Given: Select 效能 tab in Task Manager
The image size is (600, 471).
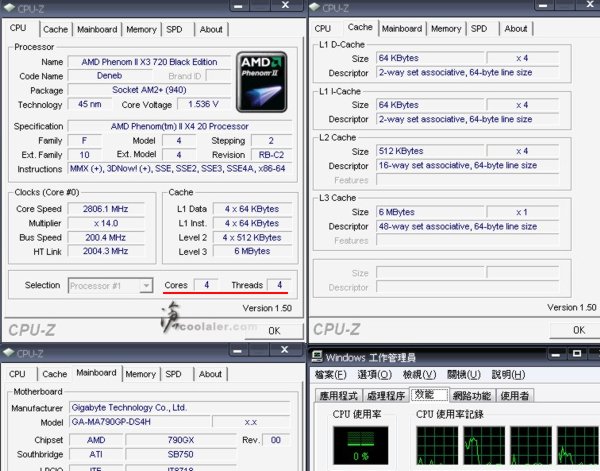Looking at the screenshot, I should click(429, 394).
